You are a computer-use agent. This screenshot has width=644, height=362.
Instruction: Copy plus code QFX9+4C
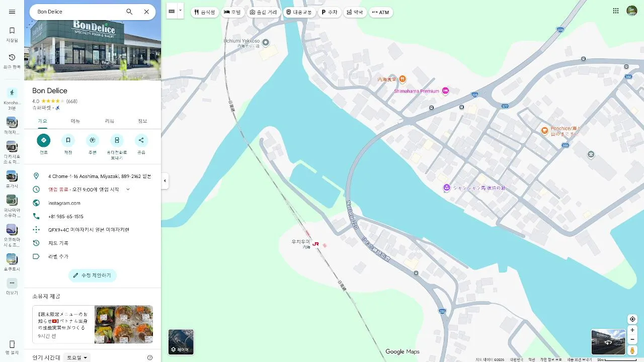pyautogui.click(x=93, y=230)
